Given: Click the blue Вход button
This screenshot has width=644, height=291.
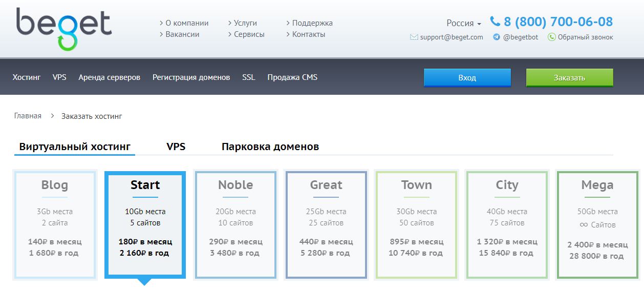Looking at the screenshot, I should [467, 78].
